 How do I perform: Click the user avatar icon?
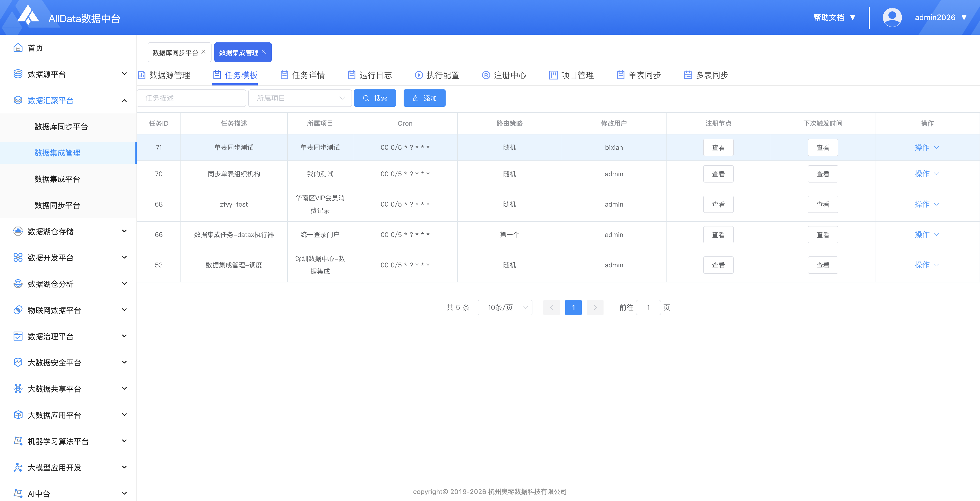pos(892,17)
